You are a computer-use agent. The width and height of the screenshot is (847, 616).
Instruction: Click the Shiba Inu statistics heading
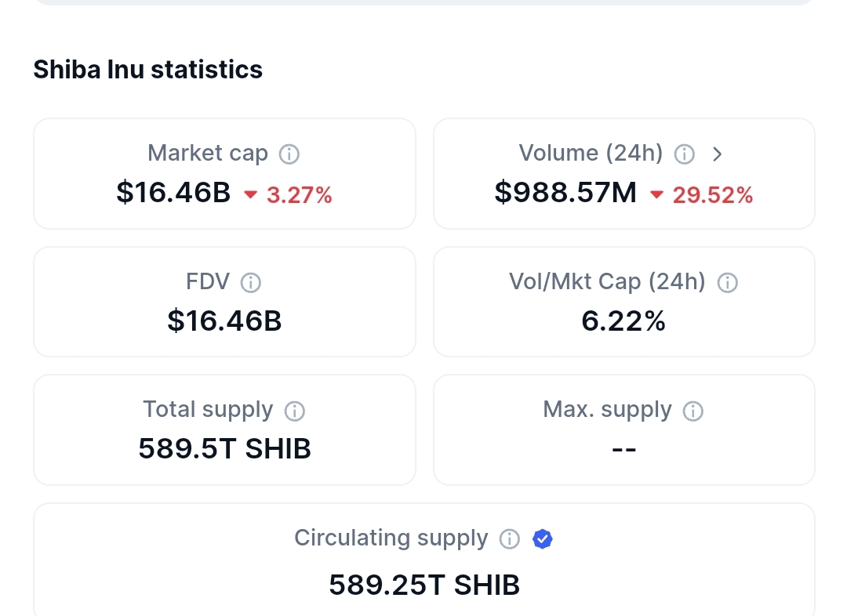pos(147,70)
